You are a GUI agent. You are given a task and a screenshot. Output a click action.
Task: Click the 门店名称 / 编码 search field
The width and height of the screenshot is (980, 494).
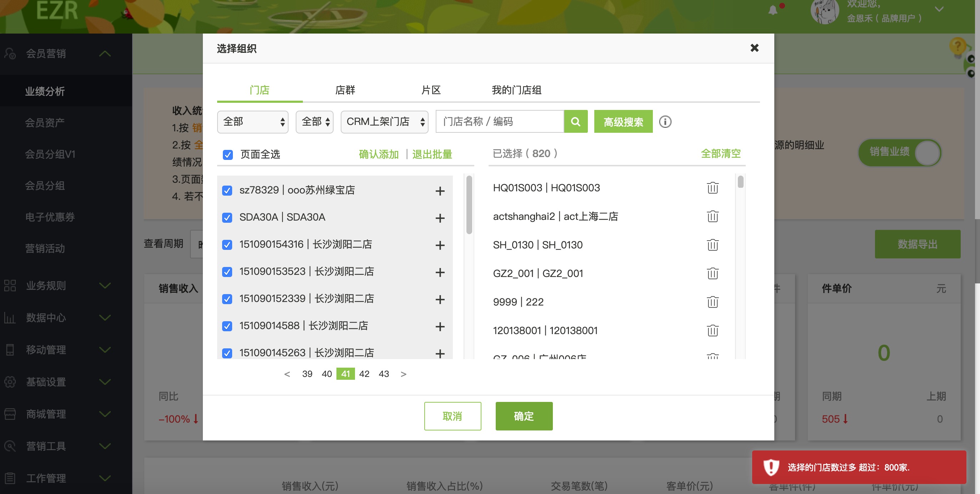click(500, 121)
